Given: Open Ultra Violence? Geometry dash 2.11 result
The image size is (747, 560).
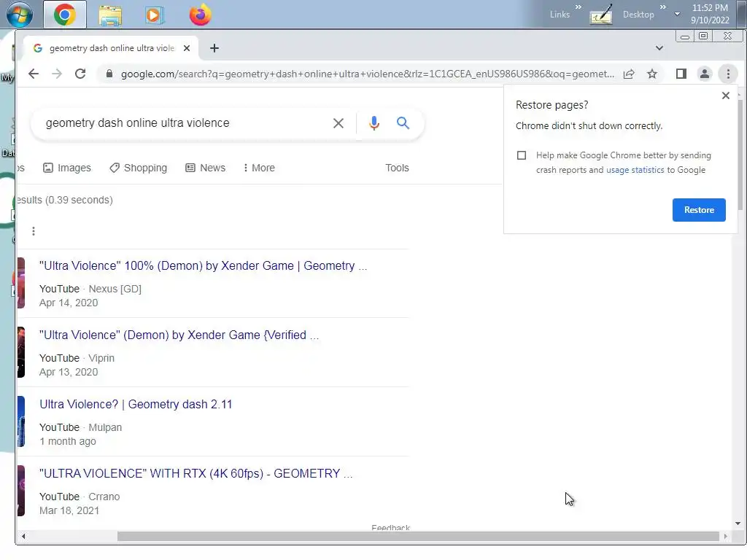Looking at the screenshot, I should point(136,404).
